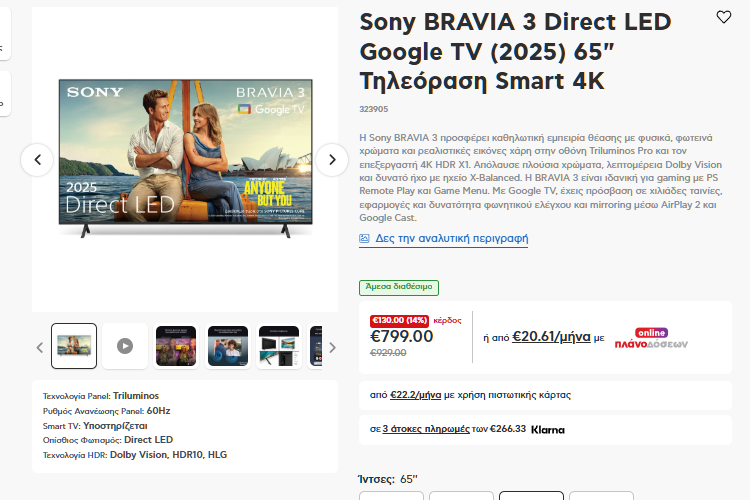Open the fifth thumbnail with TV angles
This screenshot has height=500, width=750.
tap(279, 346)
